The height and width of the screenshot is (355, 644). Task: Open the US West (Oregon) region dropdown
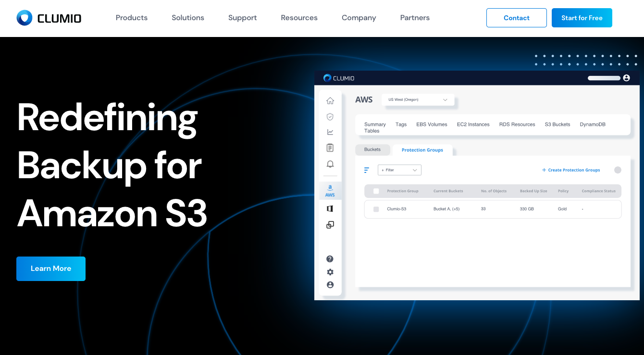[x=418, y=99]
